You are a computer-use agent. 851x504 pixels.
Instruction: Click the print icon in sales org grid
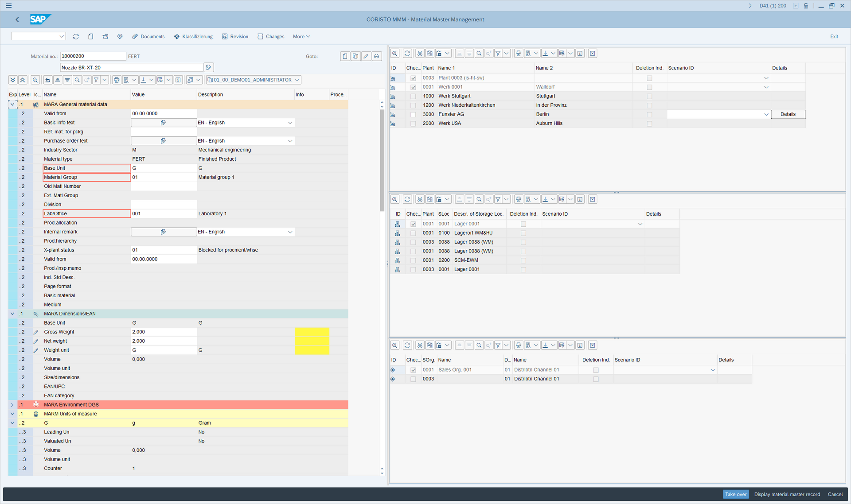519,345
